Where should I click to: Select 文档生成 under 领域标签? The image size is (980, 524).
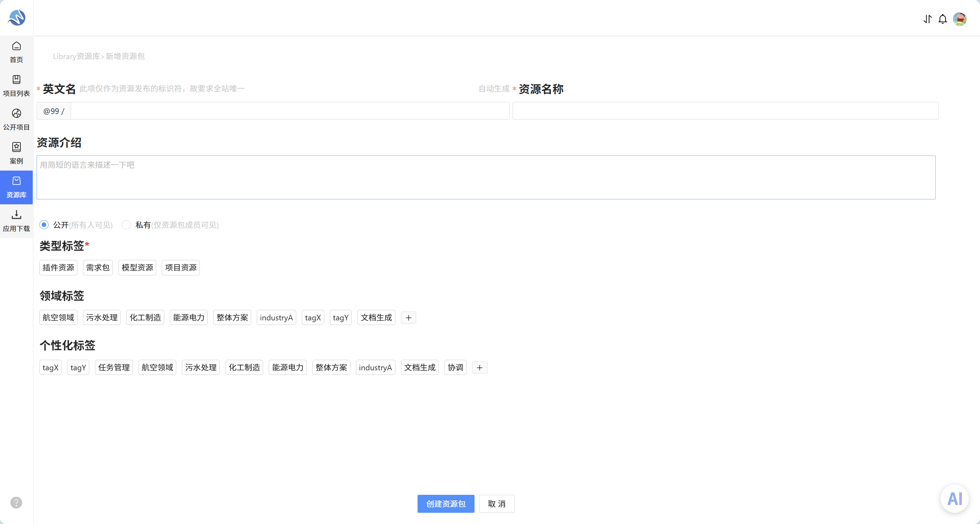pos(376,318)
